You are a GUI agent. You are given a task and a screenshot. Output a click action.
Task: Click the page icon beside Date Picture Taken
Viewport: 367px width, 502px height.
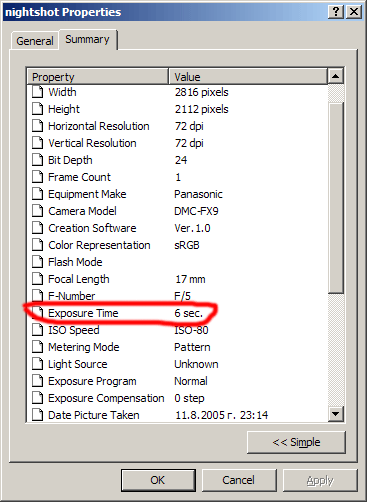[38, 415]
